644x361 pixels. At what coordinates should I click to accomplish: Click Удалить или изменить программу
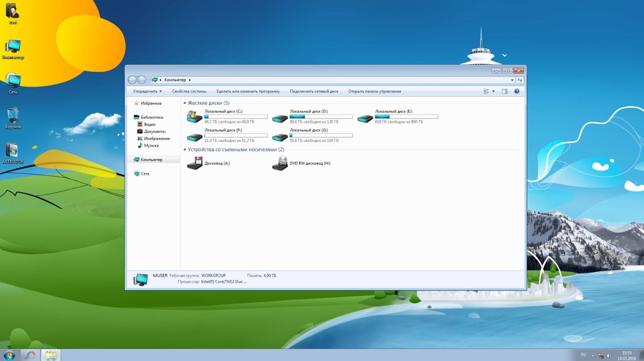(x=248, y=91)
